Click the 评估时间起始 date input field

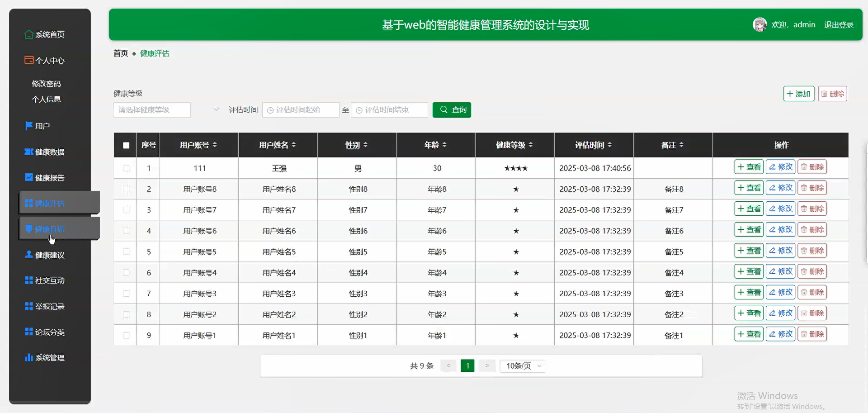click(301, 110)
